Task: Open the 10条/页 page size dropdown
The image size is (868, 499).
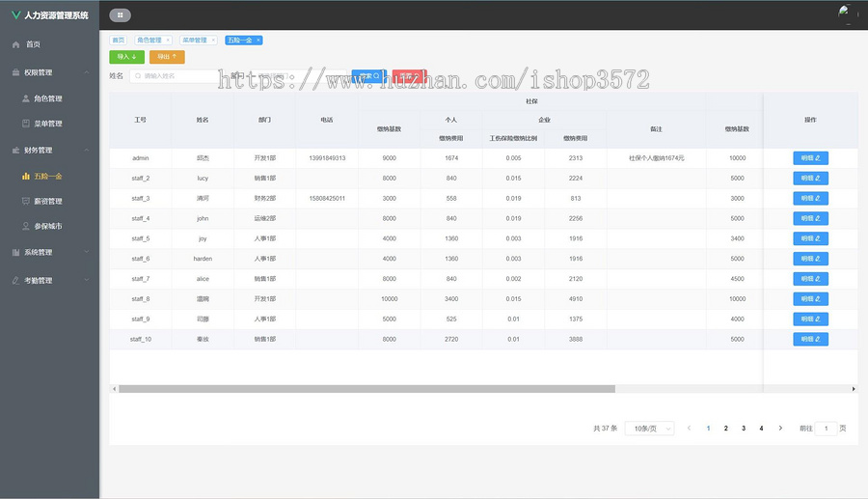Action: tap(649, 429)
